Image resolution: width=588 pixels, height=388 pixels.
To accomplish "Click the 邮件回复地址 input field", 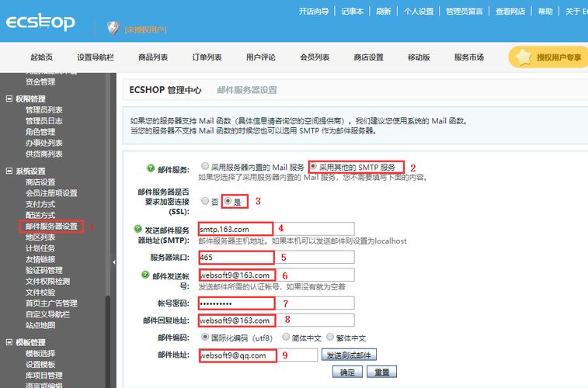I will (x=276, y=320).
